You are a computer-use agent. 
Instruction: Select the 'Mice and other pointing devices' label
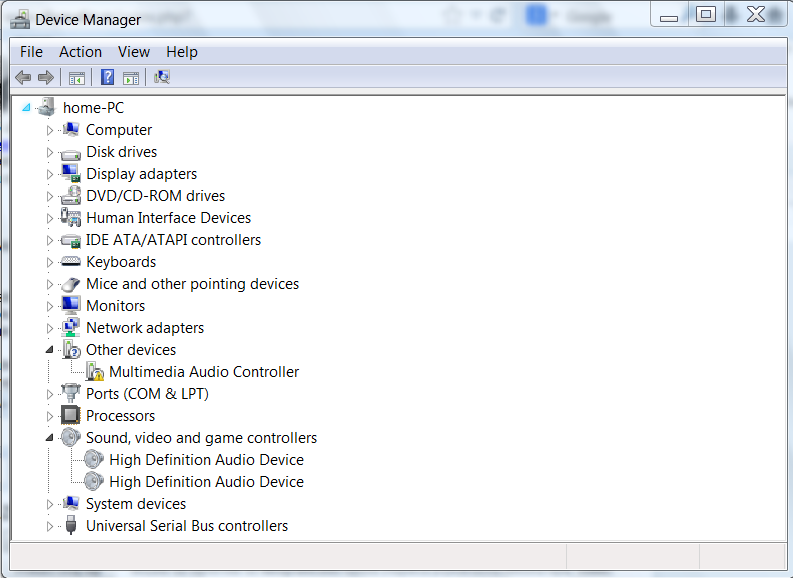pyautogui.click(x=192, y=284)
